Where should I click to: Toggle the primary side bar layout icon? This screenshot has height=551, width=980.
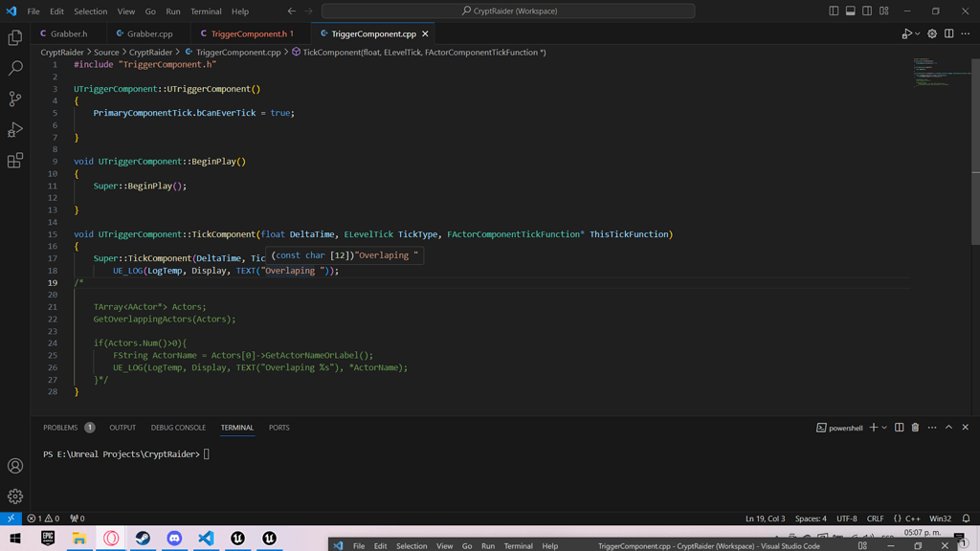834,11
